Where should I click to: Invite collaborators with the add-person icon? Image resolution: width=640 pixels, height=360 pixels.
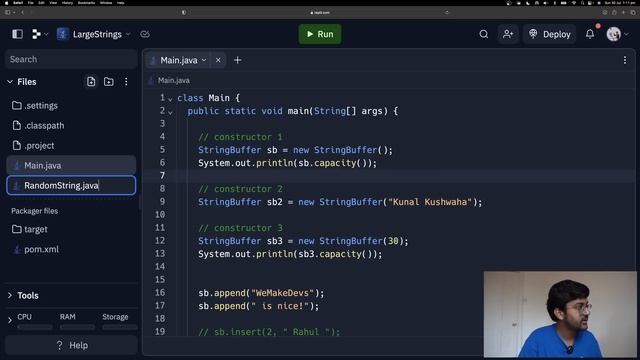click(508, 34)
